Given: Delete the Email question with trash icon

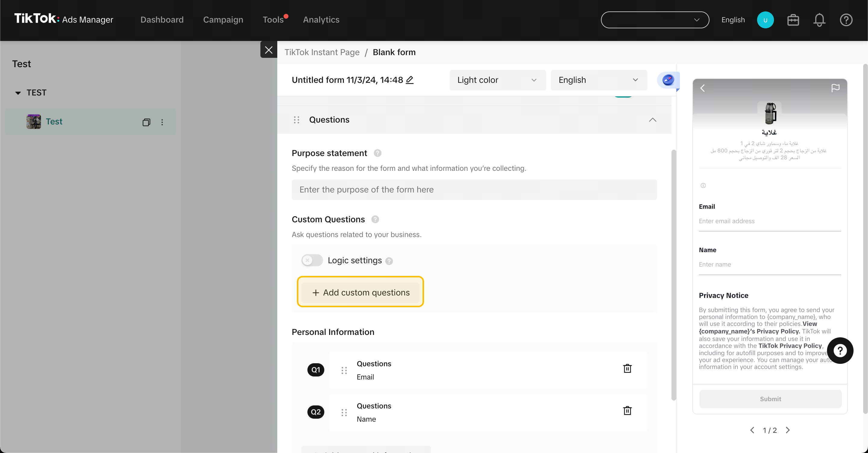Looking at the screenshot, I should pyautogui.click(x=627, y=368).
